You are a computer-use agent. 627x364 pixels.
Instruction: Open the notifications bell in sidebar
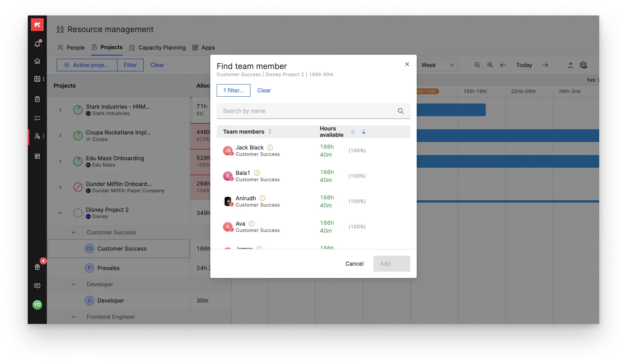(37, 44)
